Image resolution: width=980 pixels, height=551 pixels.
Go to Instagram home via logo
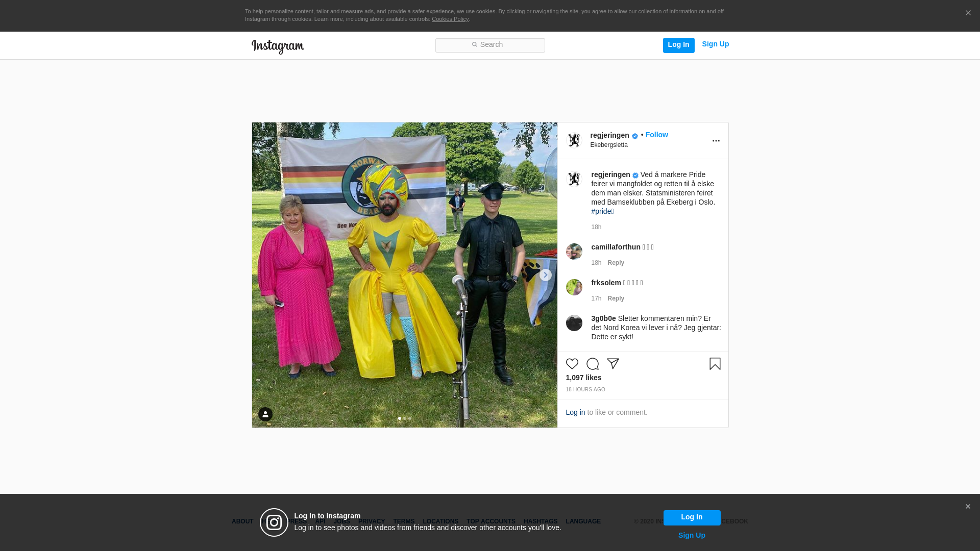pos(278,46)
